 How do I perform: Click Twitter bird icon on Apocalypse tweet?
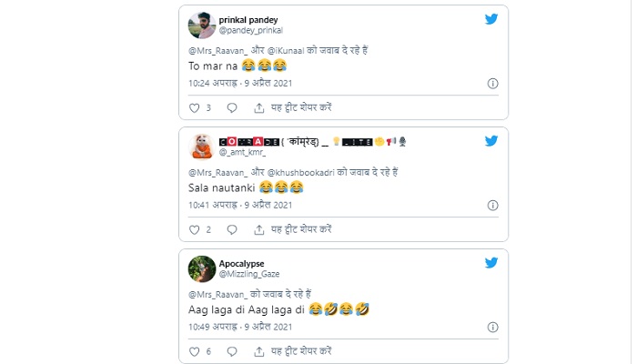point(491,263)
